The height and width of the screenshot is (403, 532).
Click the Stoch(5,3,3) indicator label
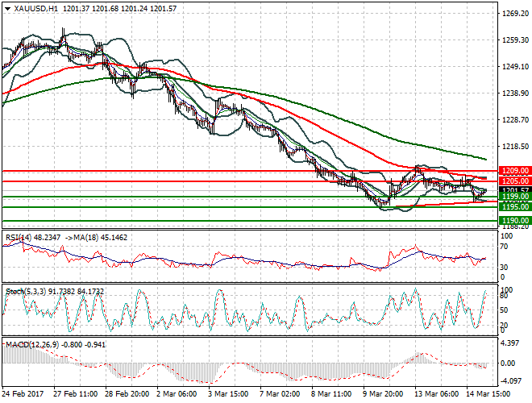[26, 290]
